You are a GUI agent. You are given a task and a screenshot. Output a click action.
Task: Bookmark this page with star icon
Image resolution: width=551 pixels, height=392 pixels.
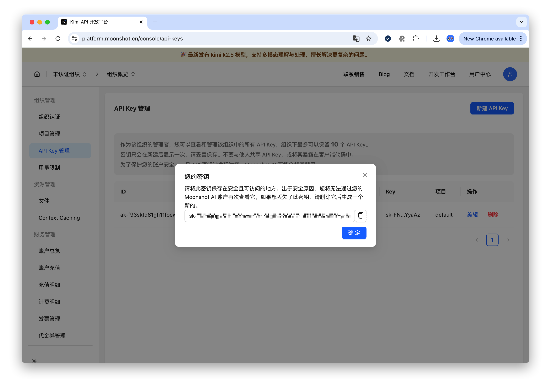368,39
